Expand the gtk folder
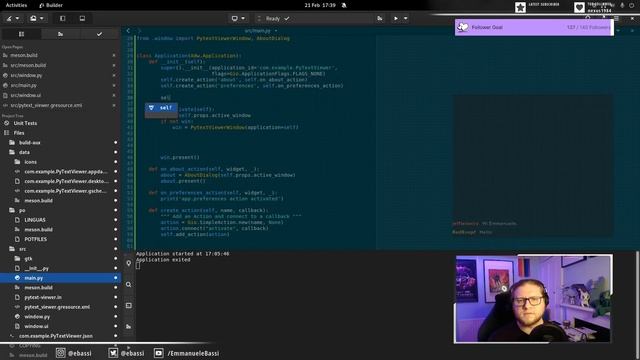This screenshot has width=640, height=360. pyautogui.click(x=60, y=258)
